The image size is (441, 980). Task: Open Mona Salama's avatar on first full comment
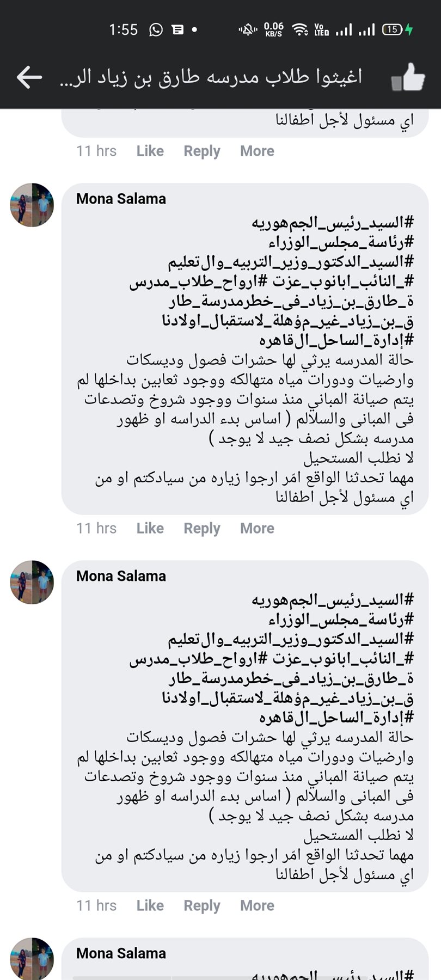point(32,205)
